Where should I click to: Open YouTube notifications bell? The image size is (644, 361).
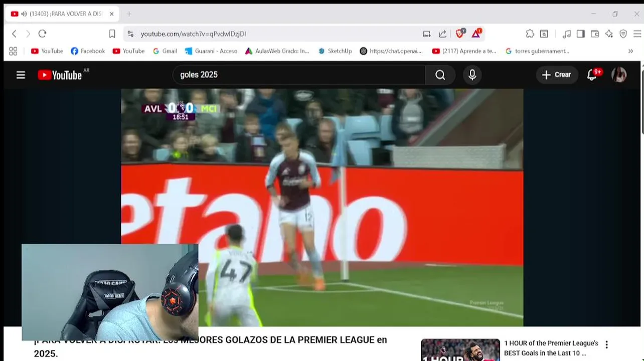pyautogui.click(x=592, y=75)
